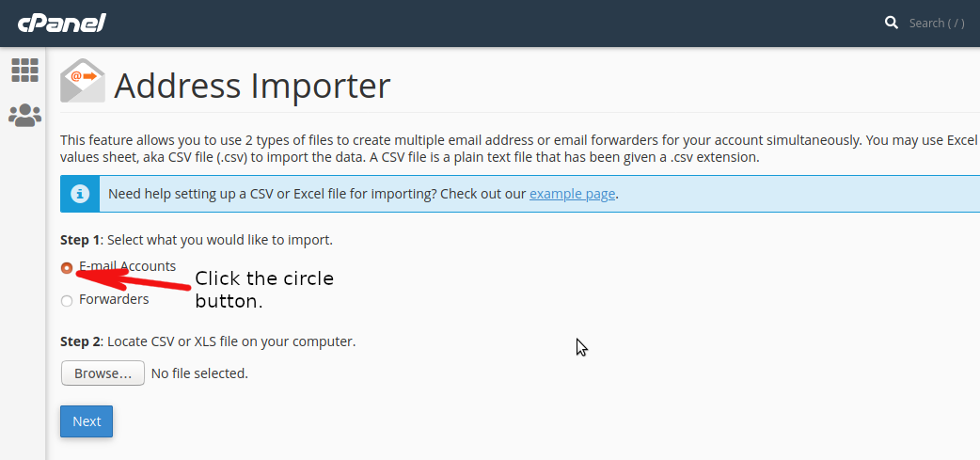The image size is (980, 460).
Task: Click the 'Click the circle button.' annotation
Action: point(264,290)
